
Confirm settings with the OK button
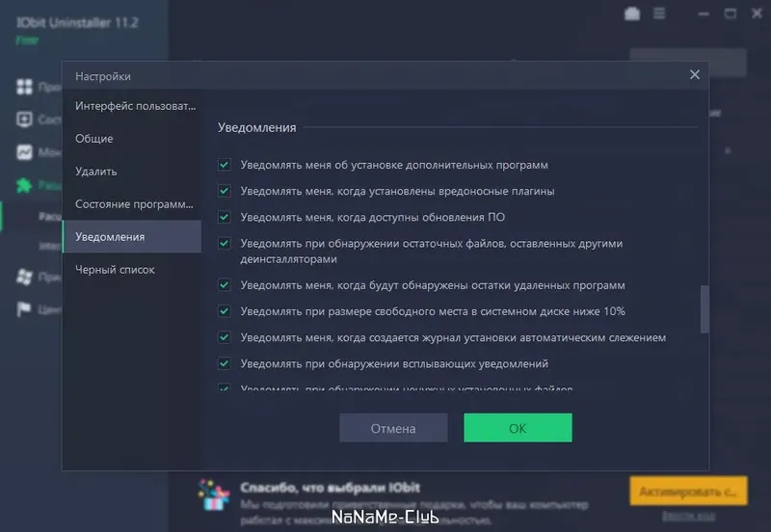518,428
